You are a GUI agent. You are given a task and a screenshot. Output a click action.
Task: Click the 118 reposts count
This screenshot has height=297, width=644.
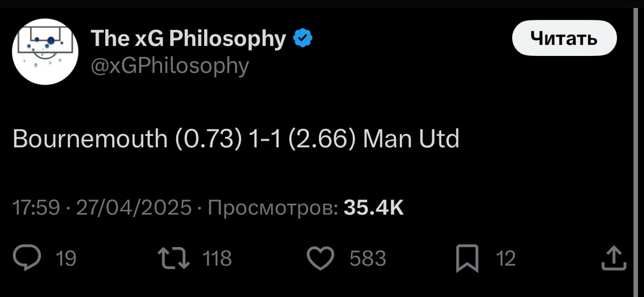click(217, 259)
